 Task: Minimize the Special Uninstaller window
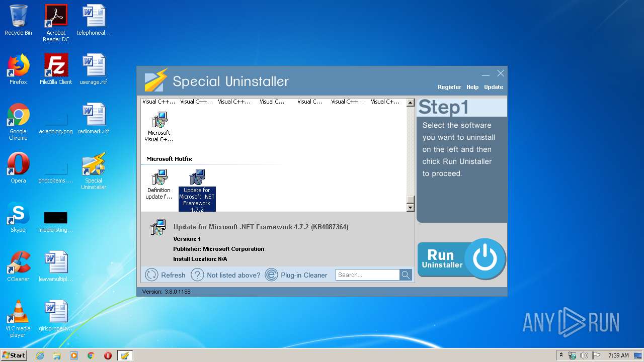(486, 74)
